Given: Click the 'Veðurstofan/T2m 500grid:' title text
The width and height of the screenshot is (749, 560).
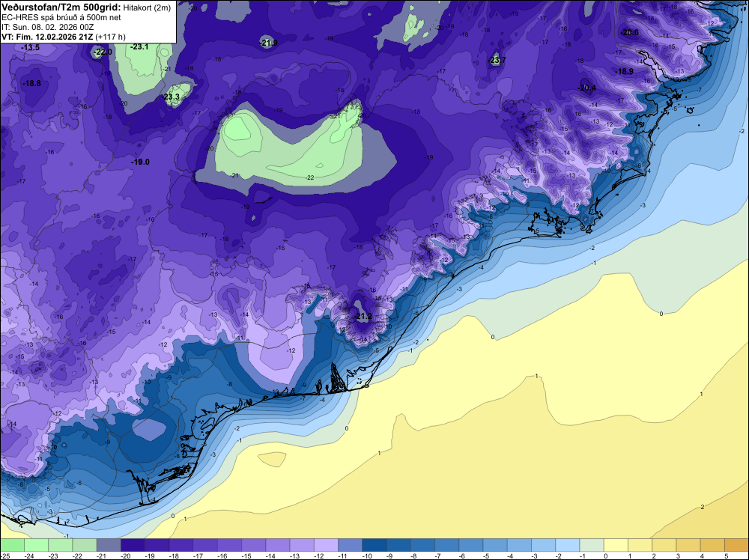Looking at the screenshot, I should tap(61, 7).
